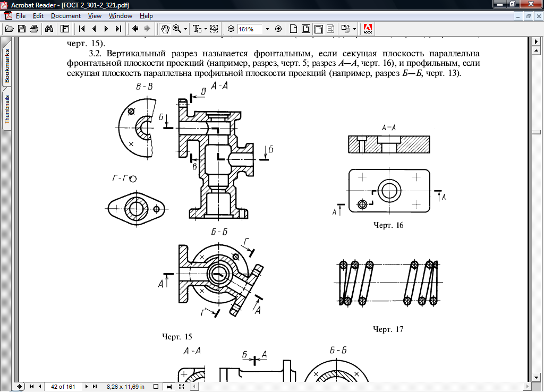
Task: Open the zoom percentage dropdown arrow
Action: point(267,29)
